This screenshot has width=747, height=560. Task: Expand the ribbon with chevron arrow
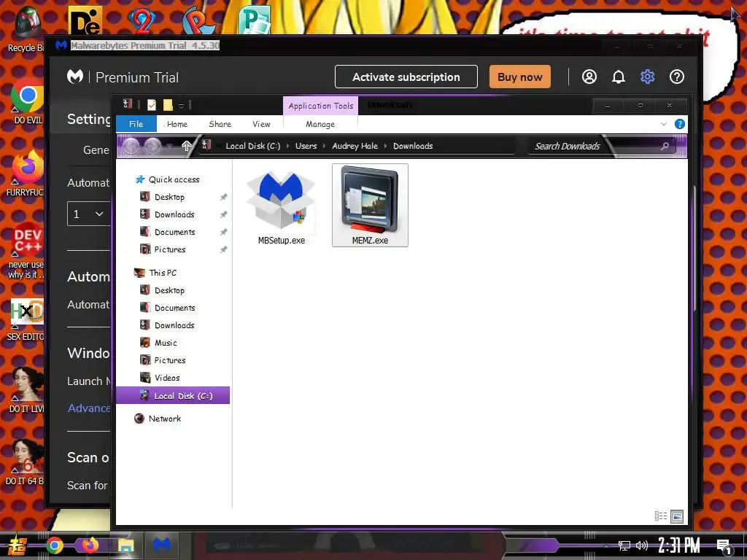click(x=664, y=124)
